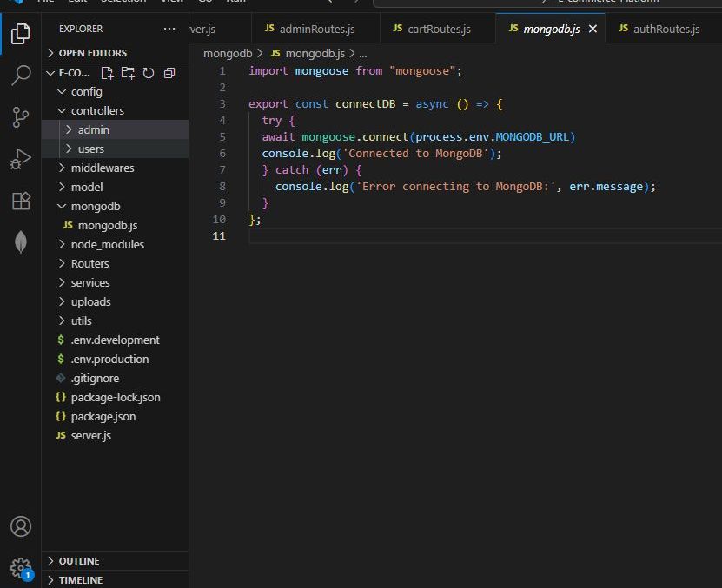Collapse the config folder
This screenshot has height=588, width=722.
pos(115,91)
